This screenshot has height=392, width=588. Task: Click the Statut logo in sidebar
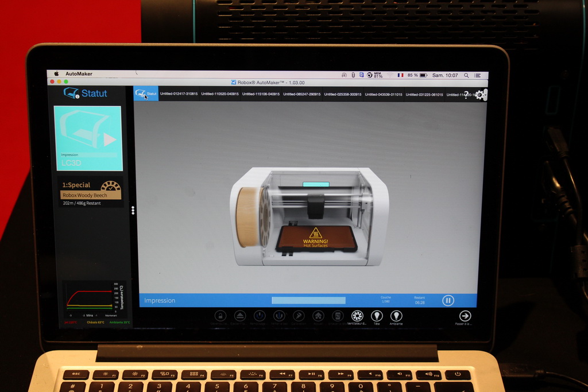85,93
